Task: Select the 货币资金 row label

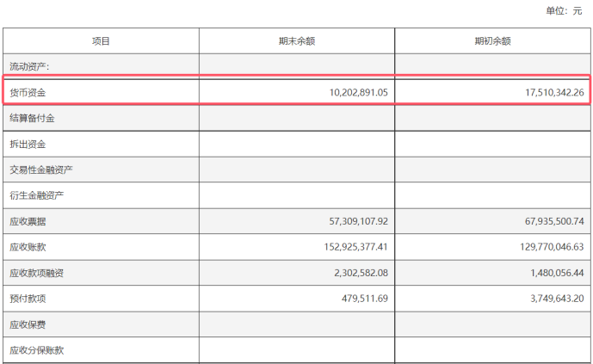Action: pyautogui.click(x=27, y=92)
